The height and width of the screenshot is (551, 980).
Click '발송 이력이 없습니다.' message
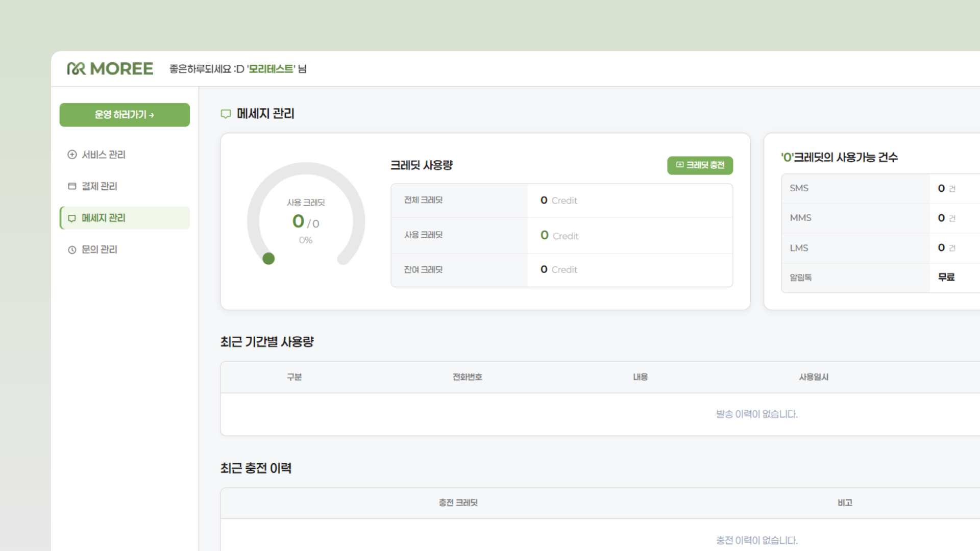click(756, 414)
